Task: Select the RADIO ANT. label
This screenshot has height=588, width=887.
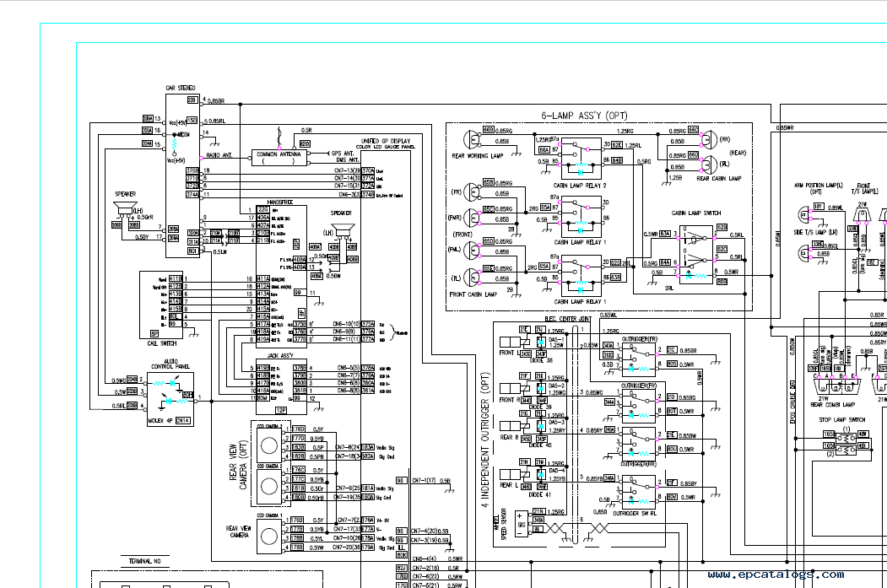Action: tap(219, 155)
